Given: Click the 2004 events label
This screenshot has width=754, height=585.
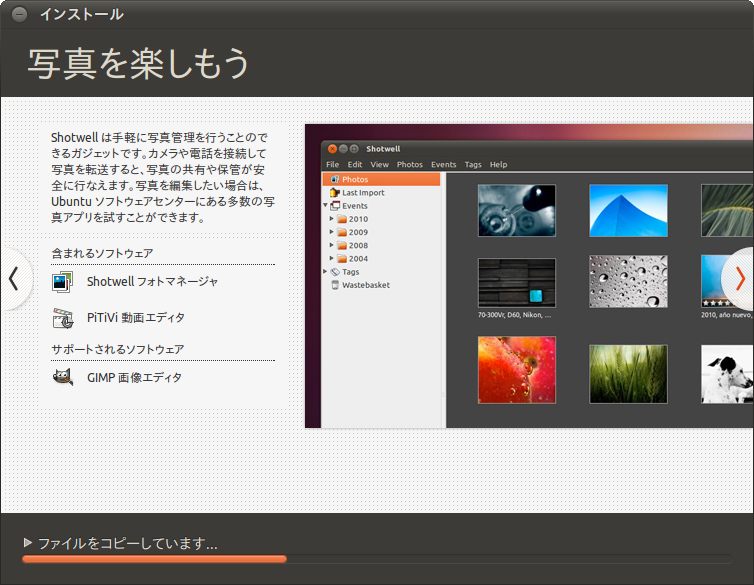Looking at the screenshot, I should [358, 259].
